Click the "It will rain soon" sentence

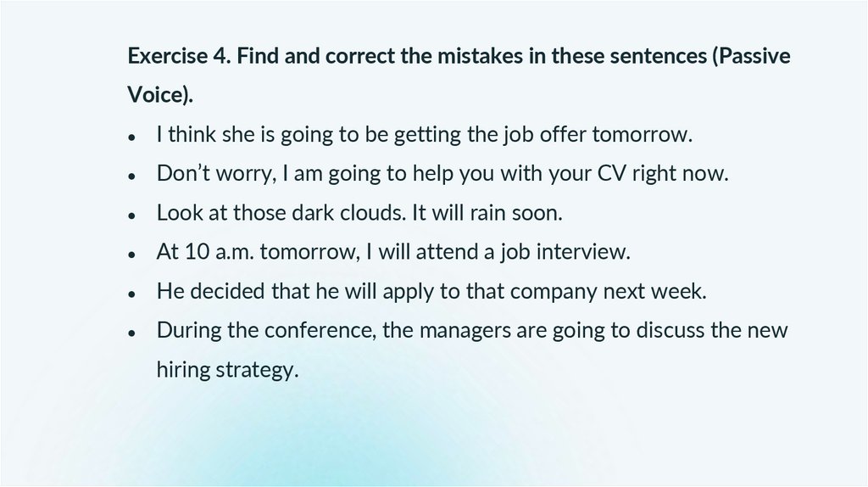tap(486, 213)
